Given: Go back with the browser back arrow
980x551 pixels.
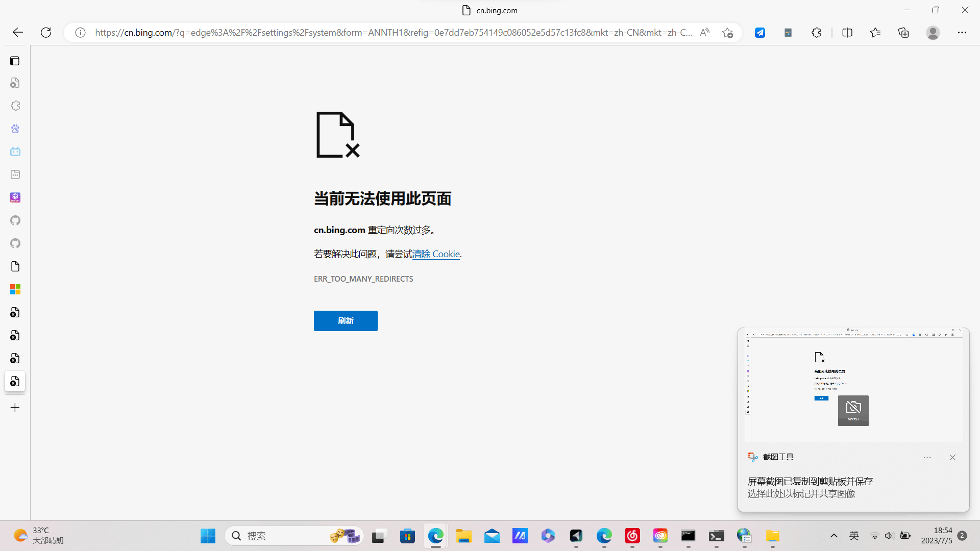Looking at the screenshot, I should pos(18,33).
